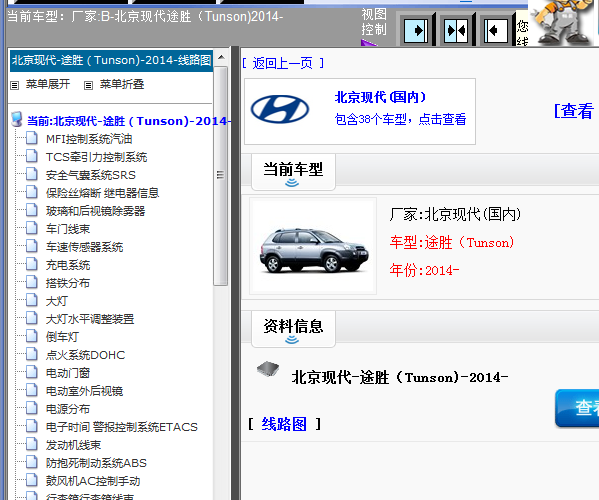
Task: Click the 菜单展开 expand-menu icon
Action: coord(15,85)
